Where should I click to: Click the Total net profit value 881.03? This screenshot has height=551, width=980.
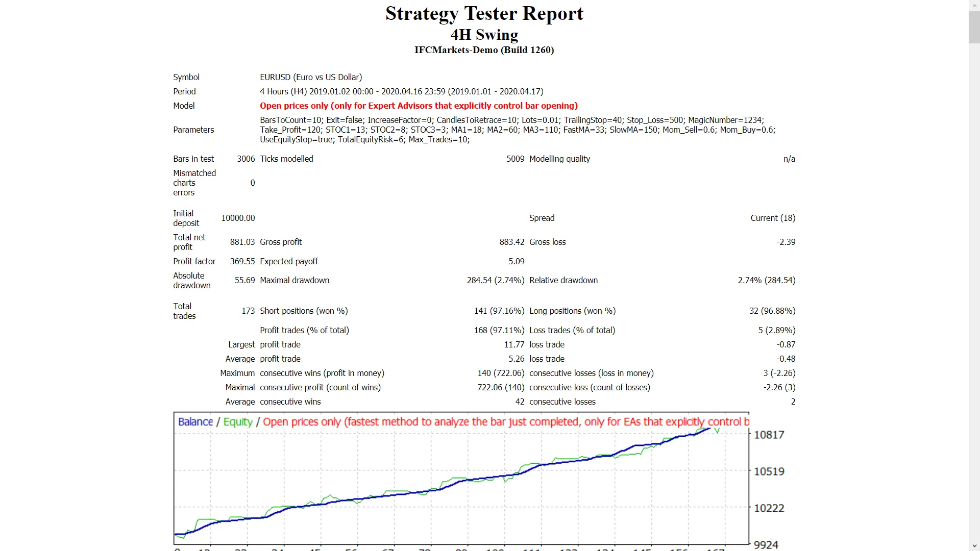(x=242, y=242)
